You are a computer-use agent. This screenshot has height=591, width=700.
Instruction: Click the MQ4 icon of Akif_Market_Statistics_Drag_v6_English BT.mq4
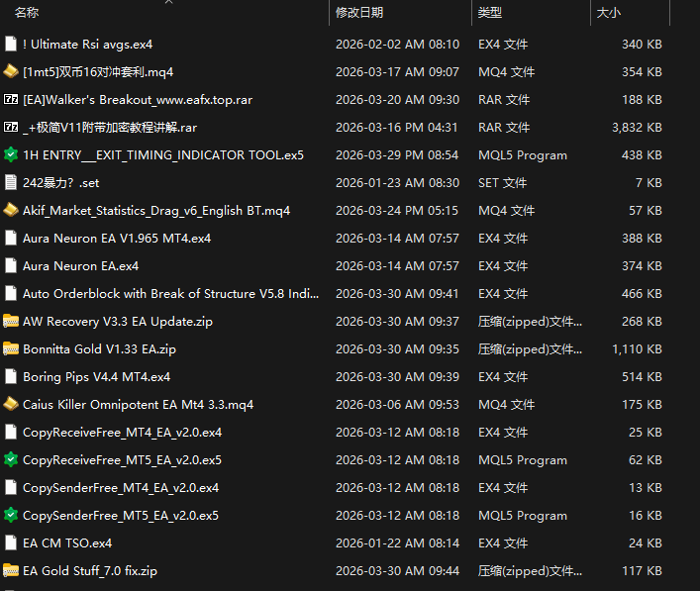tap(11, 210)
